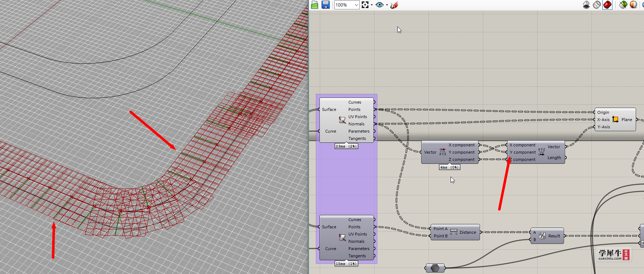
Task: Click the Surface input on the 15ms component
Action: [x=329, y=227]
